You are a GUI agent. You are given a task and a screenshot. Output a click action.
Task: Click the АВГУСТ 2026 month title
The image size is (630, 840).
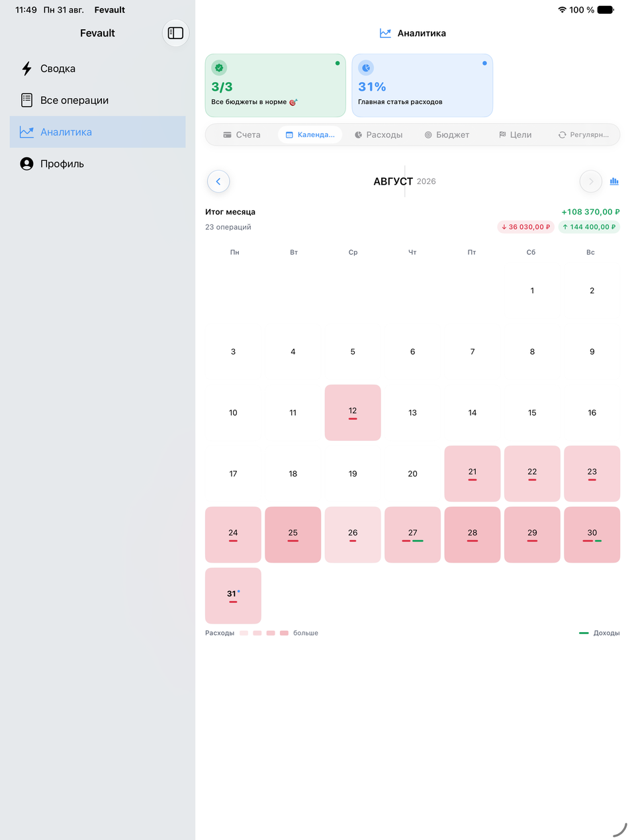click(404, 181)
